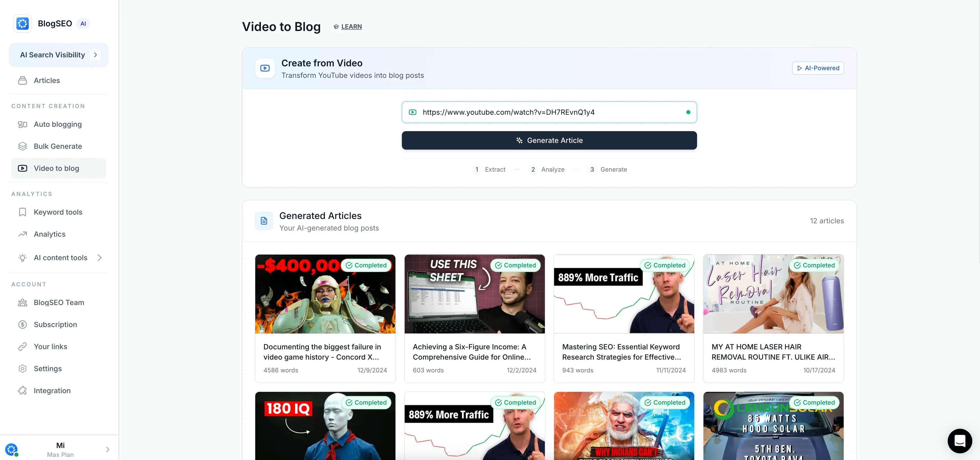
Task: Toggle Completed badge on laser hair article
Action: [814, 265]
